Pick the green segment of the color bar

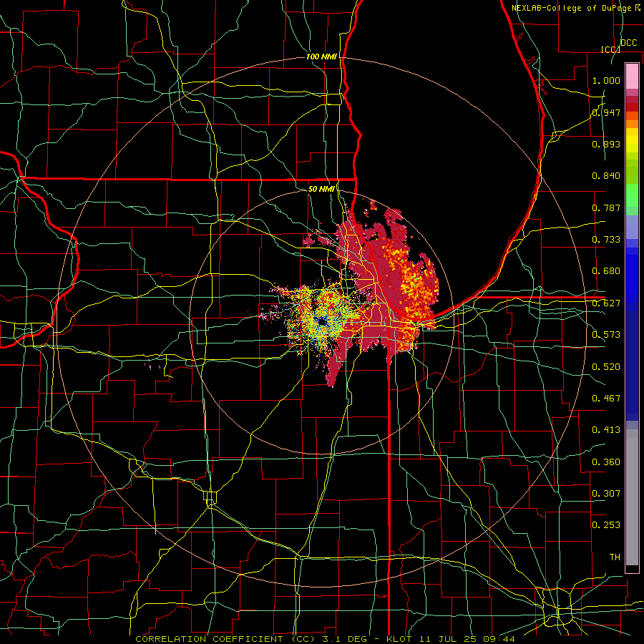(x=632, y=195)
